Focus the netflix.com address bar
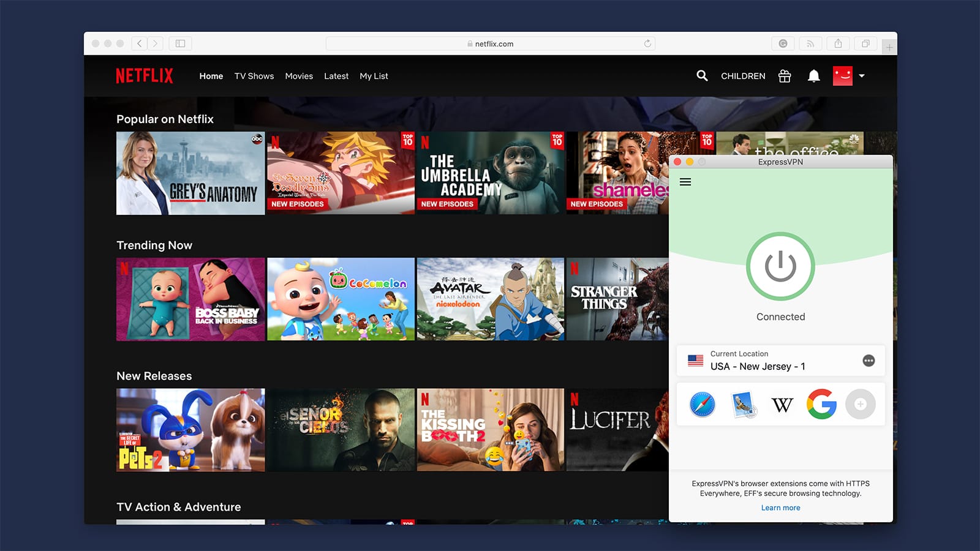Image resolution: width=980 pixels, height=551 pixels. [x=491, y=43]
